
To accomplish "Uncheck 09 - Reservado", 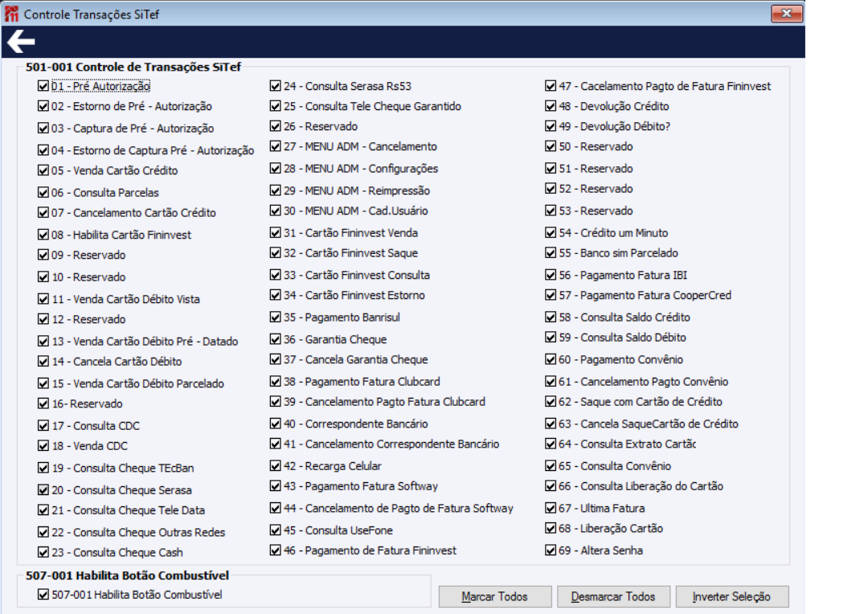I will pos(43,255).
